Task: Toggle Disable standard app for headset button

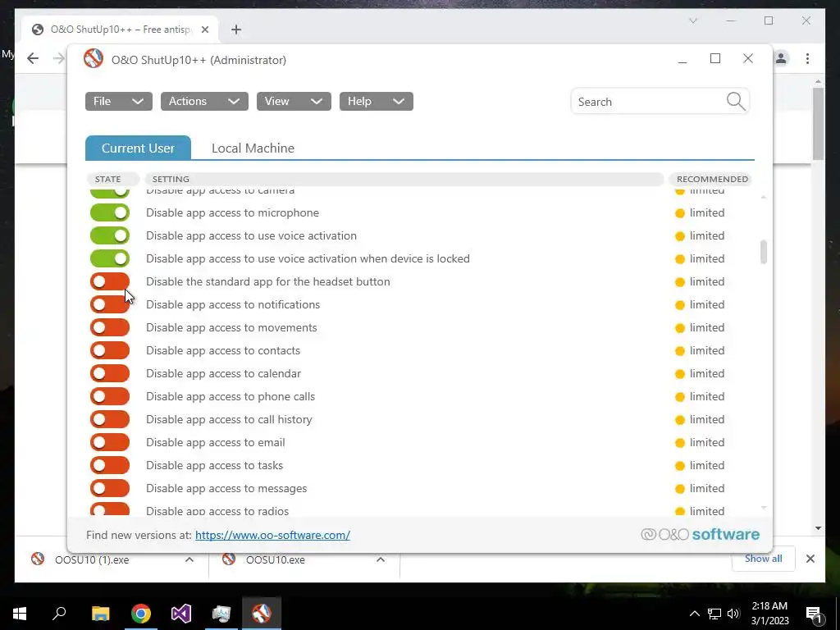Action: point(110,282)
